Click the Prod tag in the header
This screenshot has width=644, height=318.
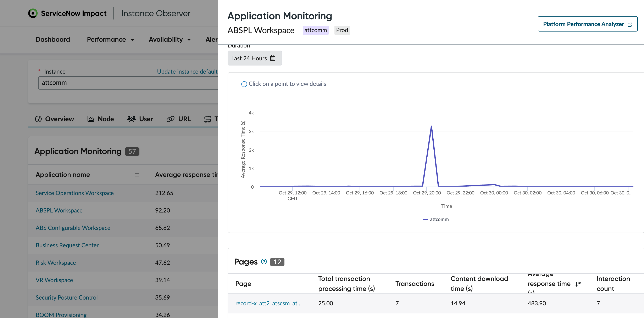click(x=342, y=30)
